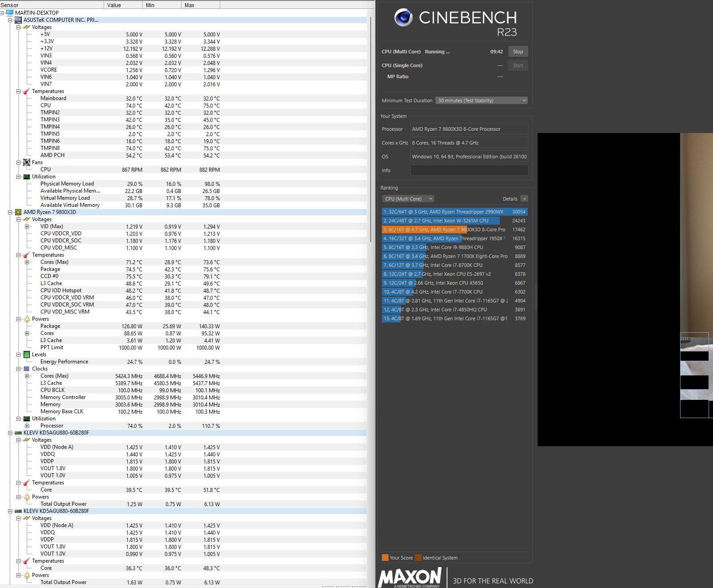
Task: Expand Cores (Max) under Clocks
Action: pos(27,376)
